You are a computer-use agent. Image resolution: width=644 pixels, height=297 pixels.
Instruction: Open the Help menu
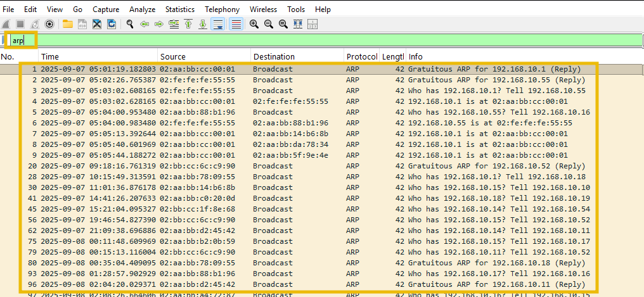tap(323, 9)
